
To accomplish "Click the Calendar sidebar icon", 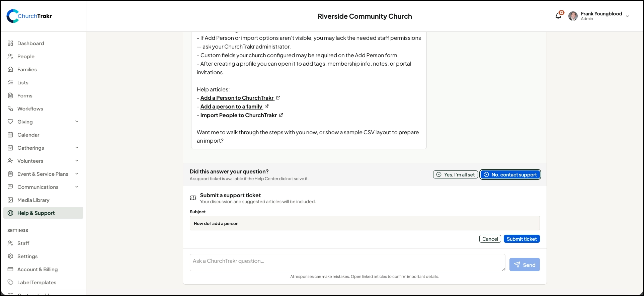I will pyautogui.click(x=10, y=135).
